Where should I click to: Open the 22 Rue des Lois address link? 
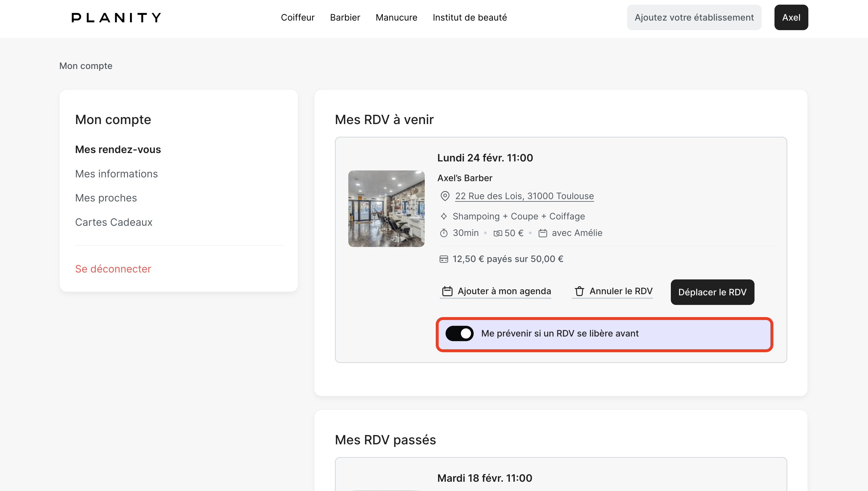(x=524, y=196)
